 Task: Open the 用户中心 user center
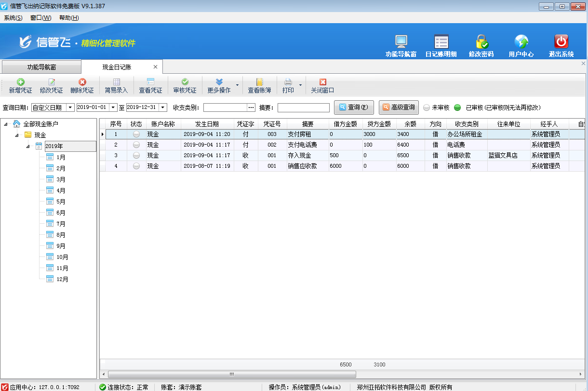point(521,45)
